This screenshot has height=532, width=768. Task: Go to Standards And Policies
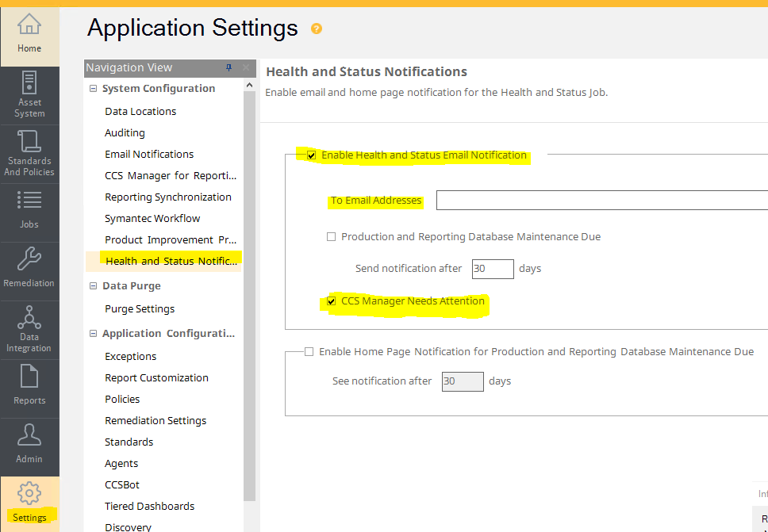(29, 154)
